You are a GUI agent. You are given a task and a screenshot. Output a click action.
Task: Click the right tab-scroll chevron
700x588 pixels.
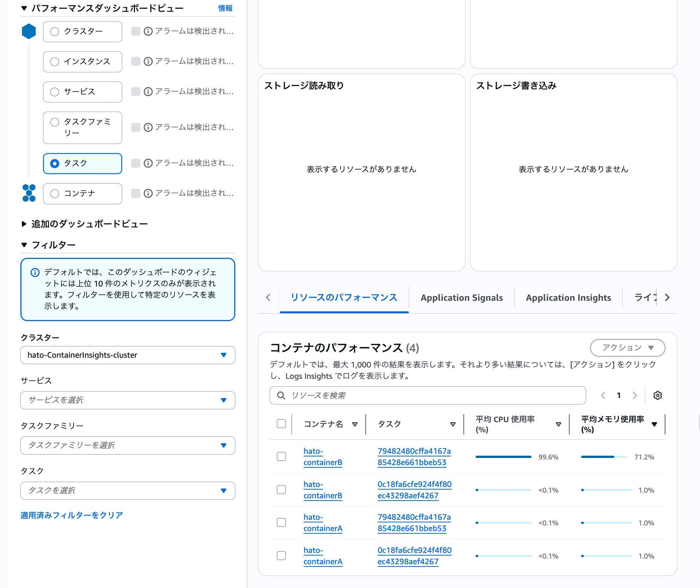point(668,297)
